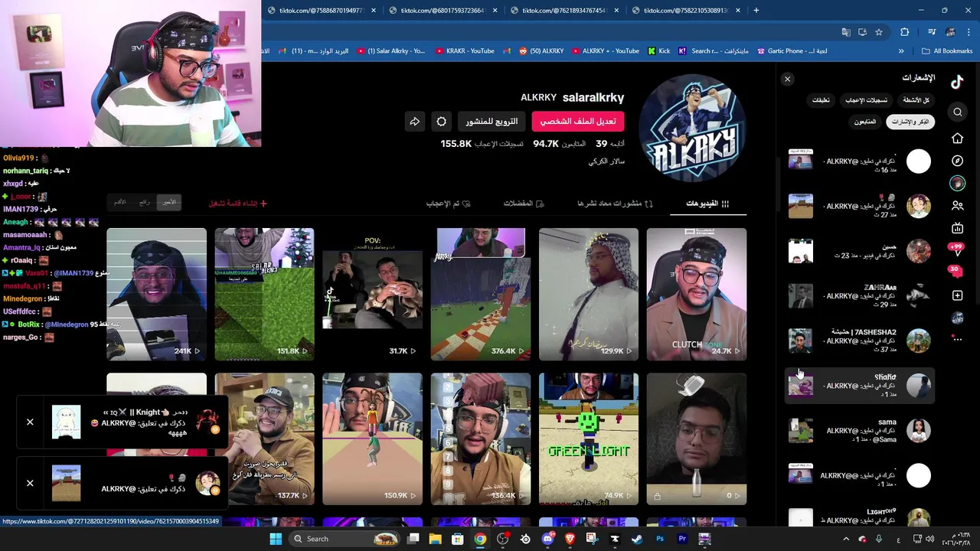Image resolution: width=980 pixels, height=551 pixels.
Task: Open the Chrome extensions puzzle icon
Action: coord(905,32)
